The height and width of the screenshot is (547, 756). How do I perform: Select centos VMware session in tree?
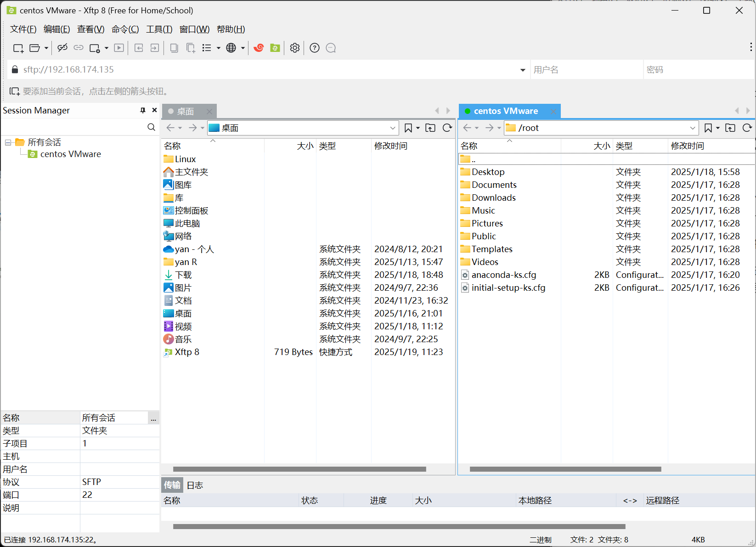point(71,154)
